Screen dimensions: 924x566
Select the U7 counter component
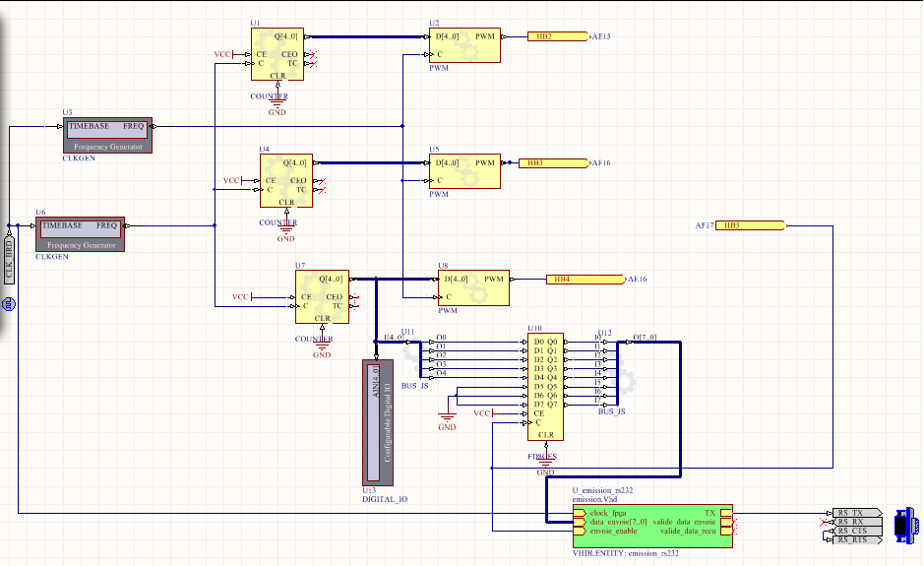point(322,297)
